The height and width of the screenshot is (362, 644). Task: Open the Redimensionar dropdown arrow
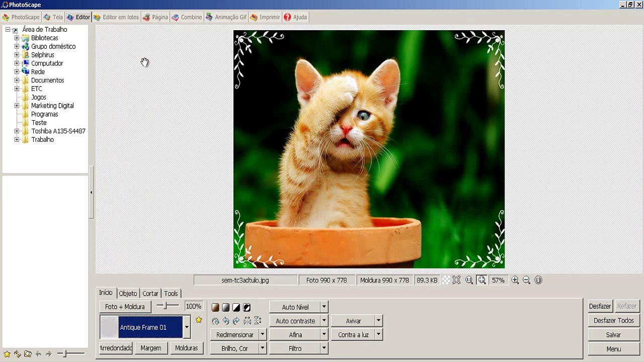point(262,334)
